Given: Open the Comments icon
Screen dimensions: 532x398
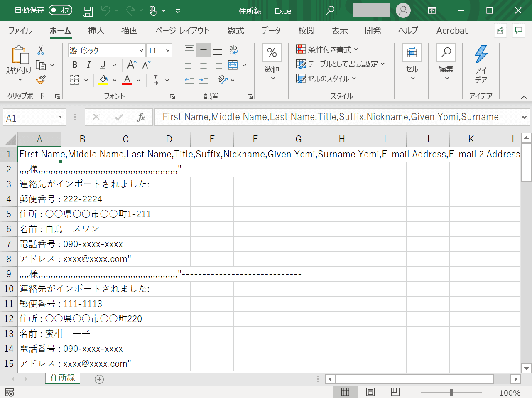Looking at the screenshot, I should coord(518,30).
